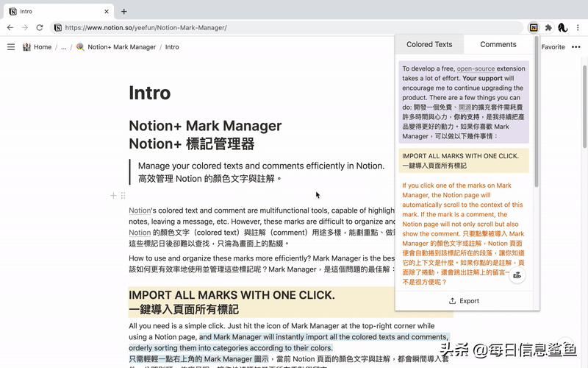
Task: Click the Notion page vertical scrollbar
Action: tap(584, 106)
